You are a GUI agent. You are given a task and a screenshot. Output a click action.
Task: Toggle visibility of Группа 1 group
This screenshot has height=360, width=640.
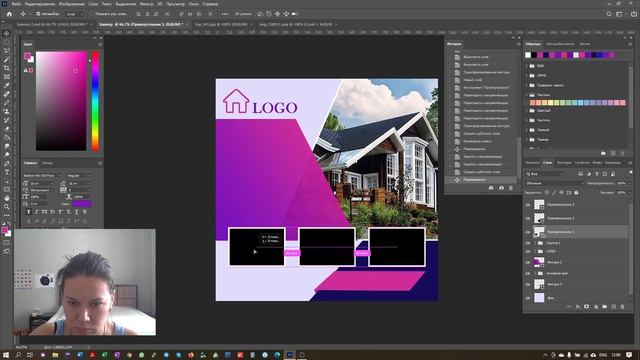tap(528, 243)
